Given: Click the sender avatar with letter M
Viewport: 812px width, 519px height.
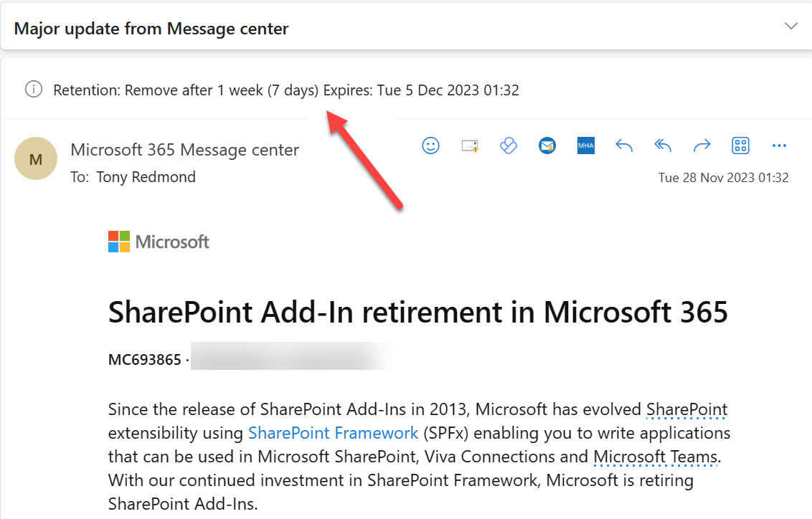Looking at the screenshot, I should click(36, 158).
